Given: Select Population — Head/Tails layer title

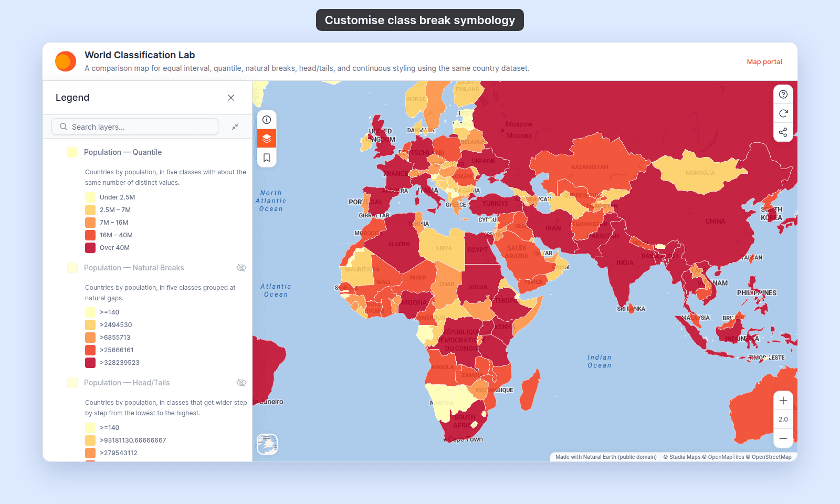Looking at the screenshot, I should coord(127,383).
